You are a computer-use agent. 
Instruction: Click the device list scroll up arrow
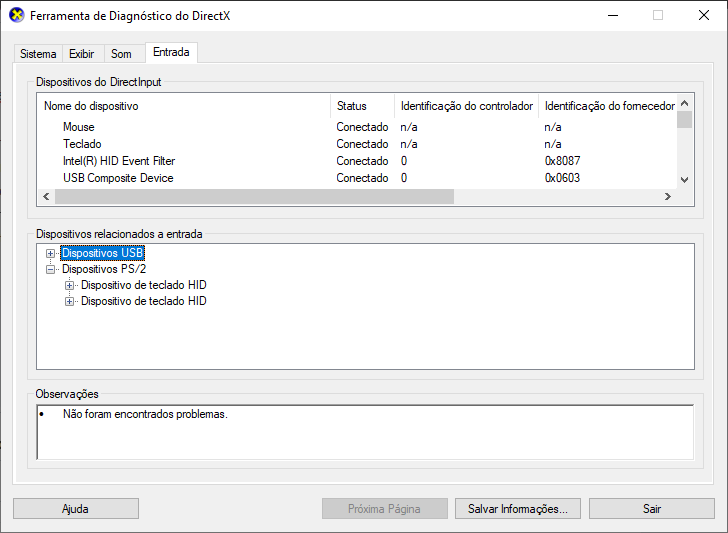(x=684, y=103)
